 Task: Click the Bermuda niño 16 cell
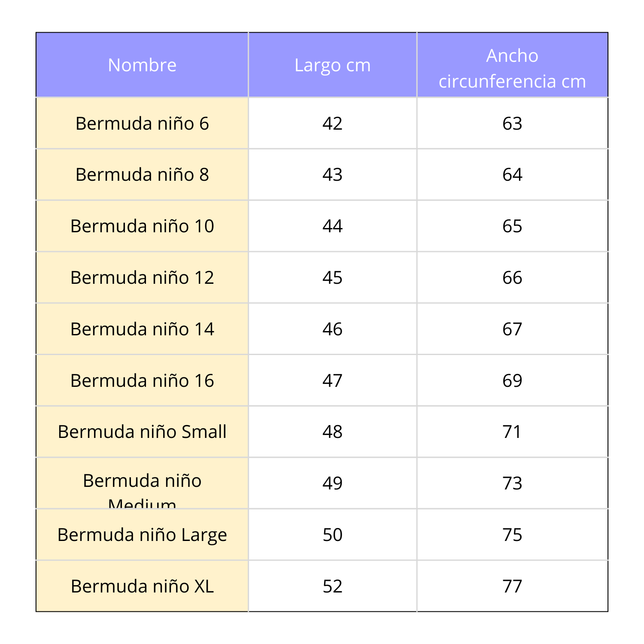click(142, 381)
